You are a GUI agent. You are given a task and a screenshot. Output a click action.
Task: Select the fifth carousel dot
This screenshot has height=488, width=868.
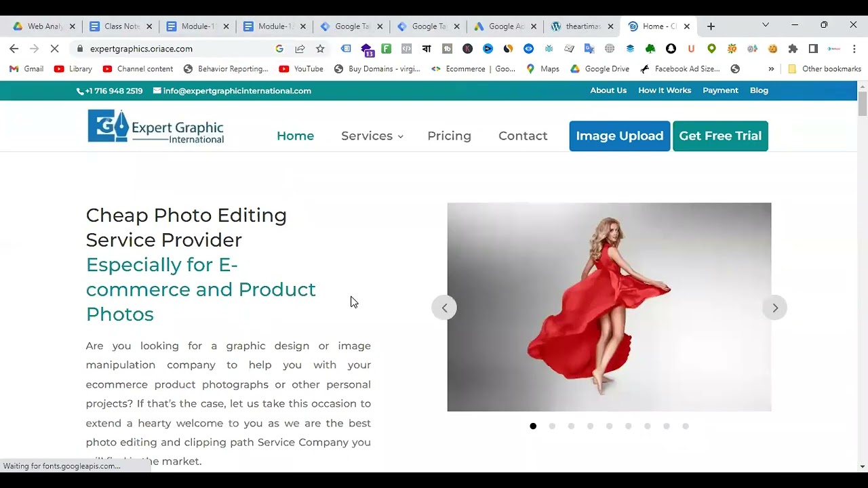click(x=609, y=426)
